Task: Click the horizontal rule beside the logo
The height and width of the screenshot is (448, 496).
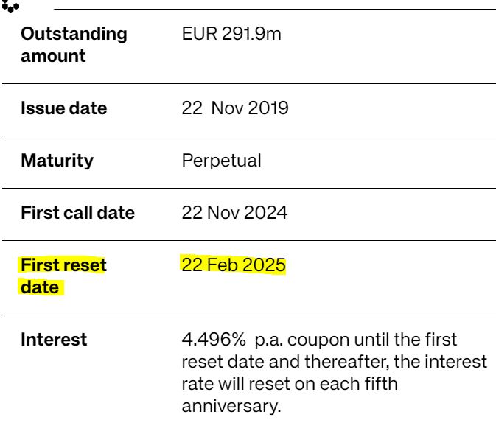Action: (x=275, y=9)
